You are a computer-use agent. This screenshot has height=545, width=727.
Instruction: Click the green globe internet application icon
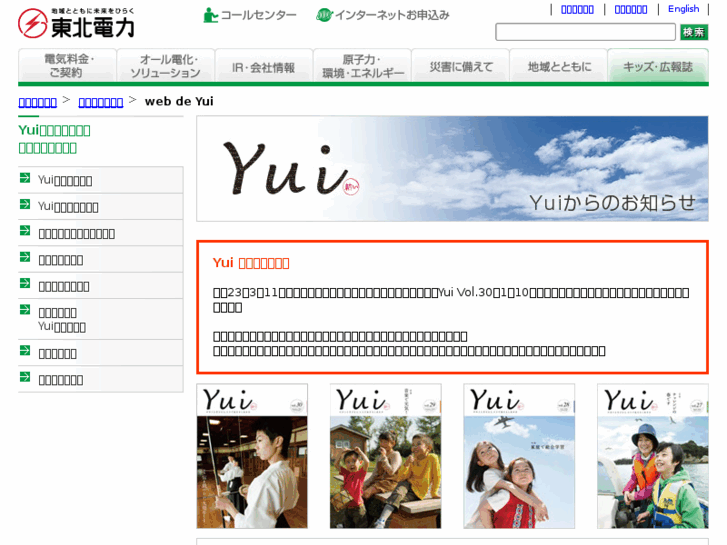click(324, 15)
